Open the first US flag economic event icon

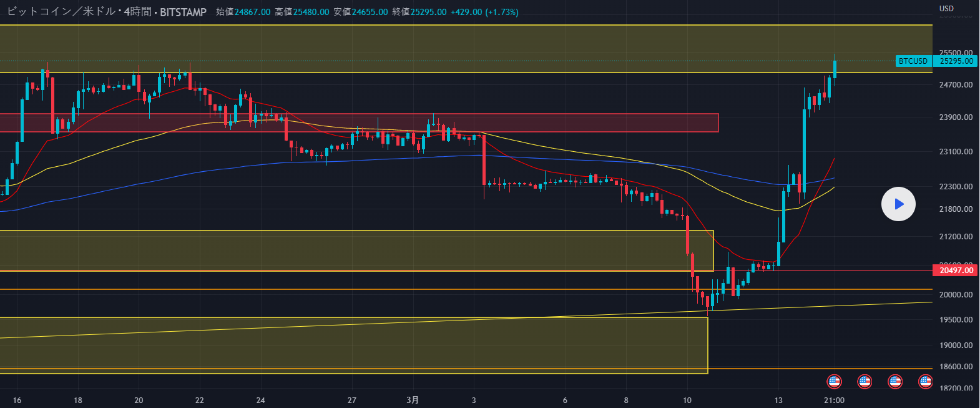point(834,381)
